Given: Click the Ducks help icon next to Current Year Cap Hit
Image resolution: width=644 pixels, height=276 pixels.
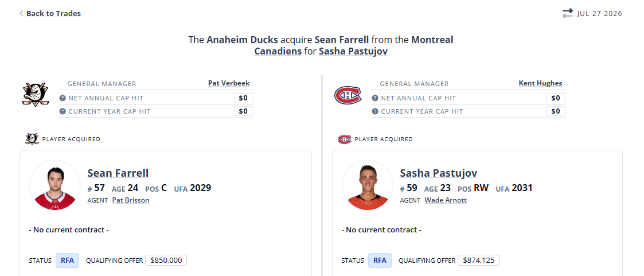Looking at the screenshot, I should (63, 111).
